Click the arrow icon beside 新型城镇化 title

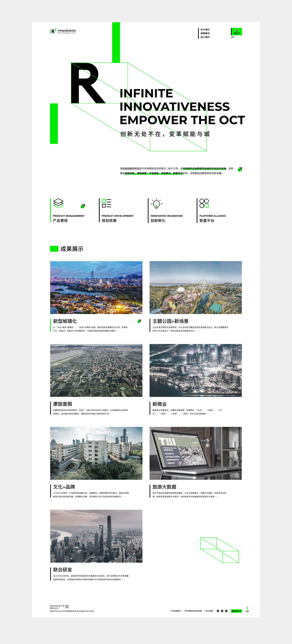(139, 321)
